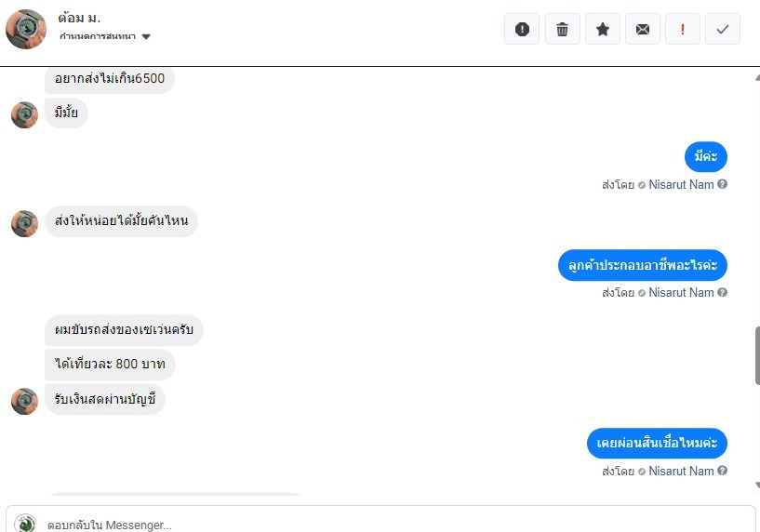
Task: Click the scroll up arrow of chat
Action: (x=757, y=77)
